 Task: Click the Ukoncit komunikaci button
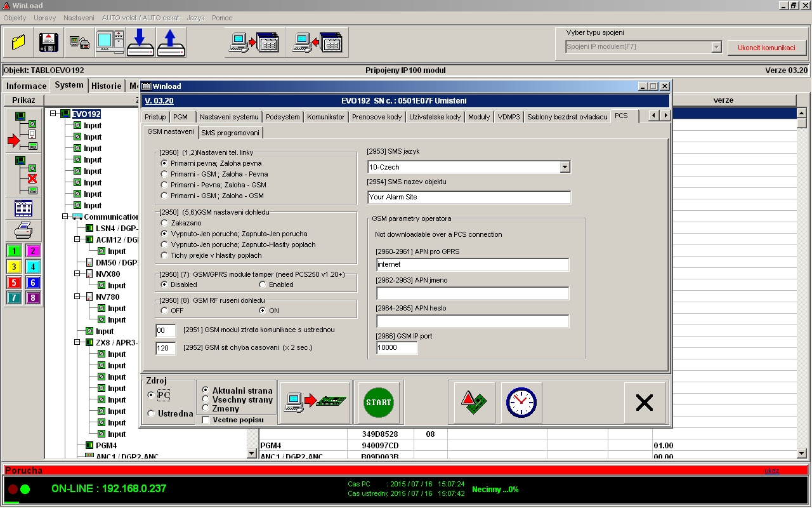coord(766,48)
